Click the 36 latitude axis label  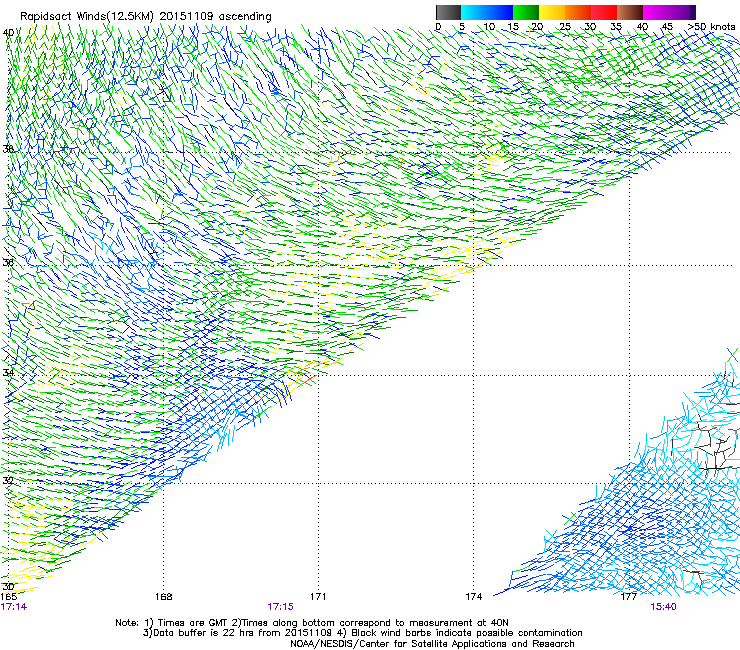coord(8,262)
